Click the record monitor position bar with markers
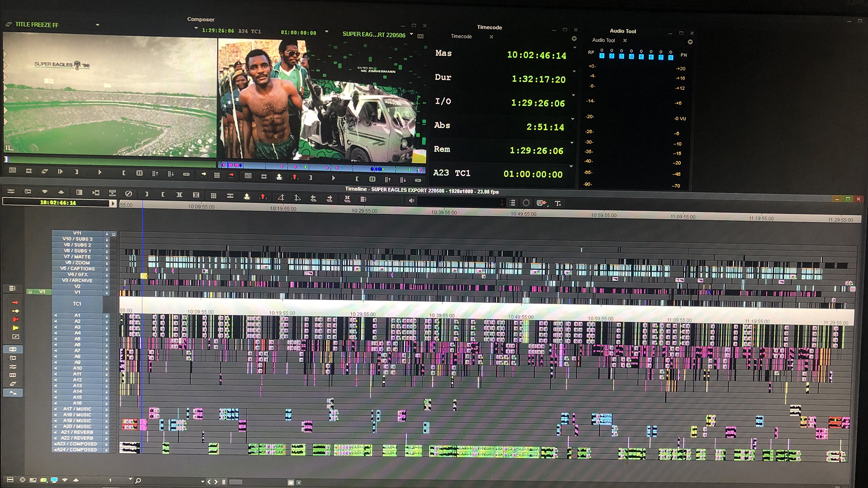Image resolution: width=868 pixels, height=488 pixels. [321, 166]
